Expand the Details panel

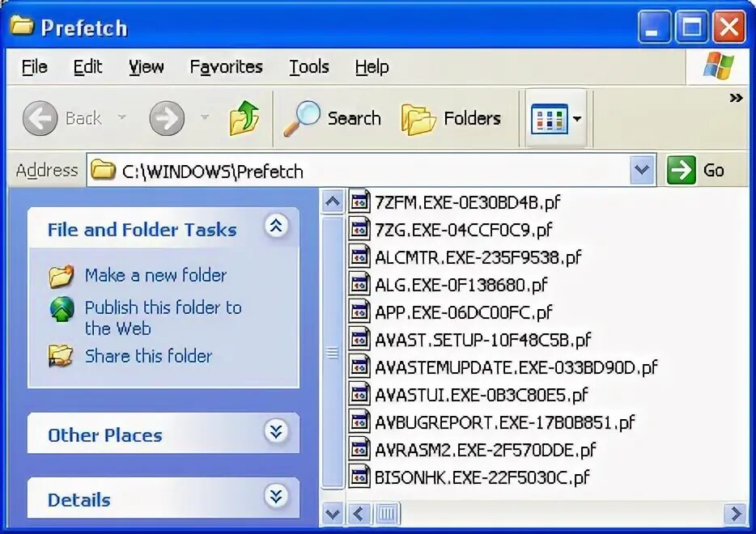[x=276, y=496]
